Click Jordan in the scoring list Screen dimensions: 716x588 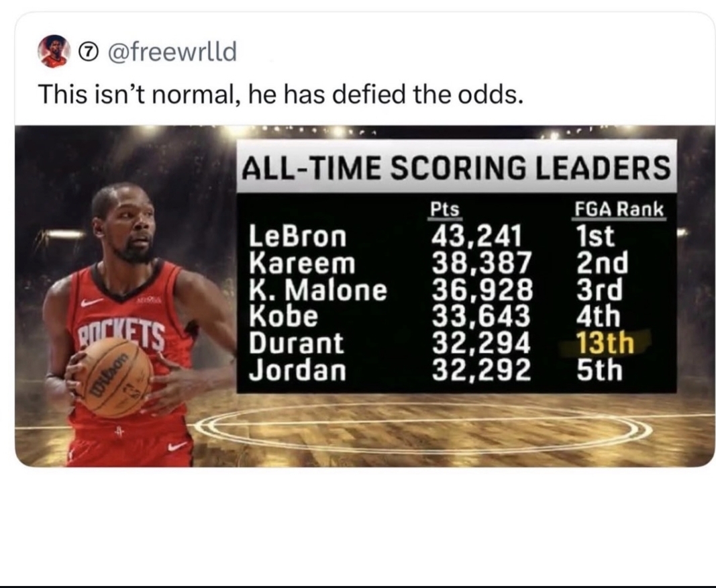coord(297,370)
